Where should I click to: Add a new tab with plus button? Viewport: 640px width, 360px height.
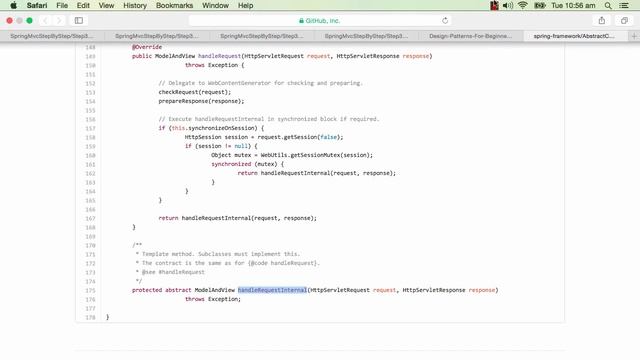coord(634,36)
